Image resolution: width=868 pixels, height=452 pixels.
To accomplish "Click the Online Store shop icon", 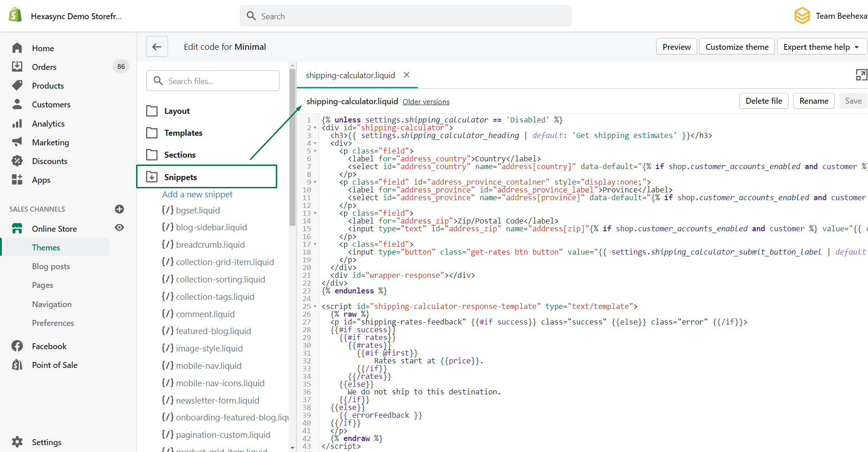I will (17, 229).
